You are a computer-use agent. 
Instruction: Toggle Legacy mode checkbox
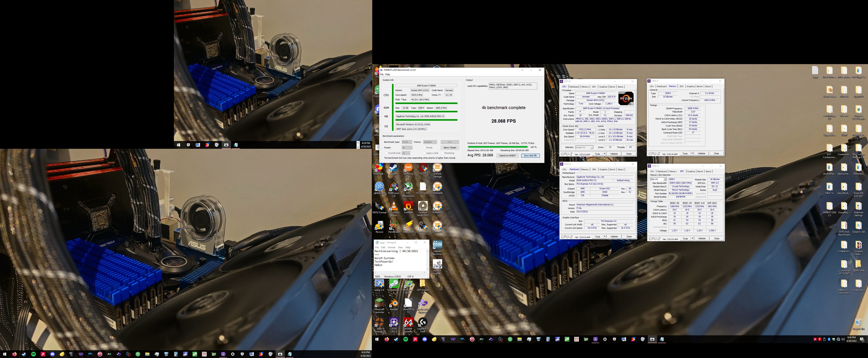tap(424, 153)
